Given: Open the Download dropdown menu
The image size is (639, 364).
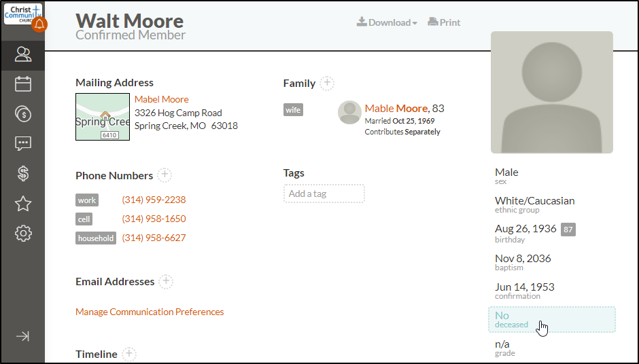Looking at the screenshot, I should coord(387,22).
